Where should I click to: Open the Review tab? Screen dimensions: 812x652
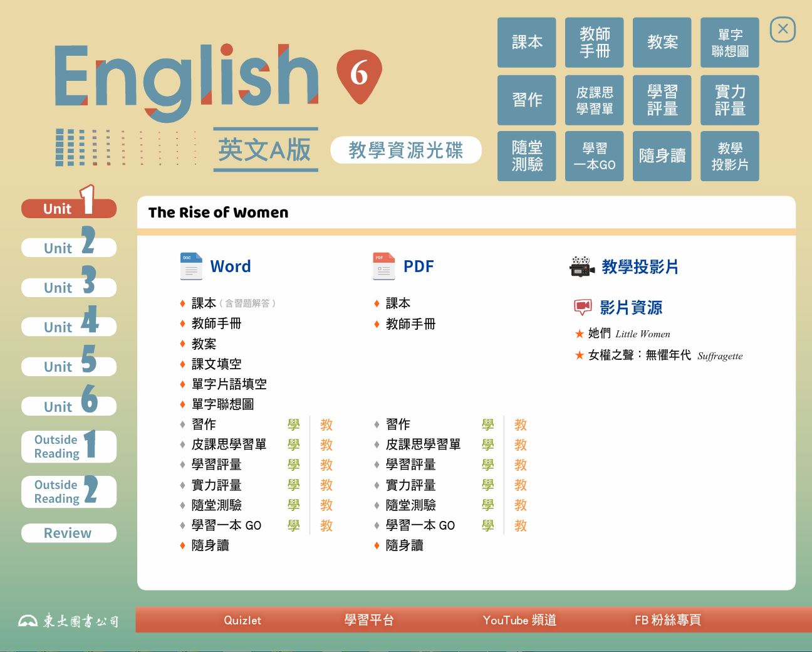(x=69, y=533)
